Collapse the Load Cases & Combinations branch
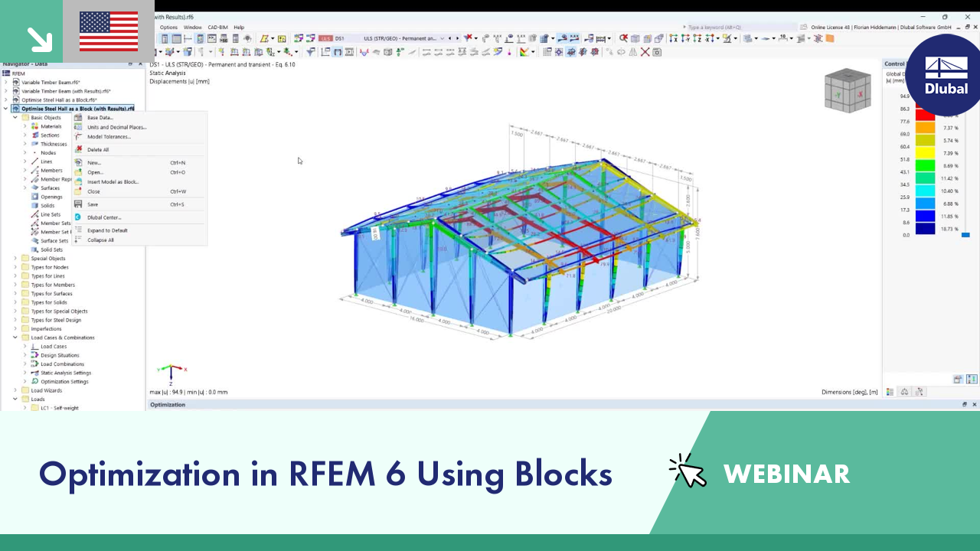This screenshot has width=980, height=551. tap(15, 337)
